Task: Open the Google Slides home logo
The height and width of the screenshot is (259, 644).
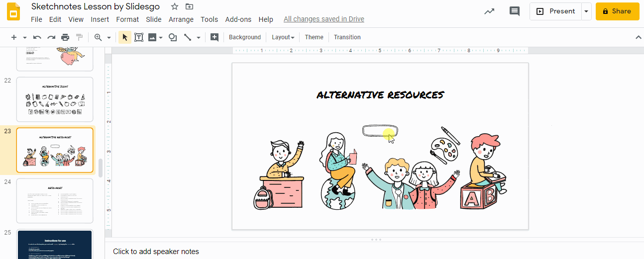Action: (x=13, y=12)
